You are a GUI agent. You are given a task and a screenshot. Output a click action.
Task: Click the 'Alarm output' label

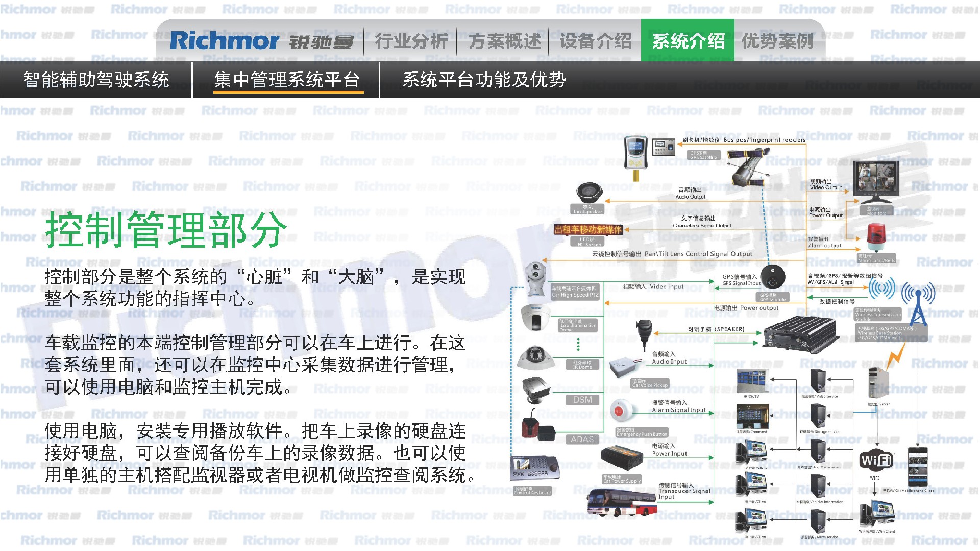click(x=824, y=246)
